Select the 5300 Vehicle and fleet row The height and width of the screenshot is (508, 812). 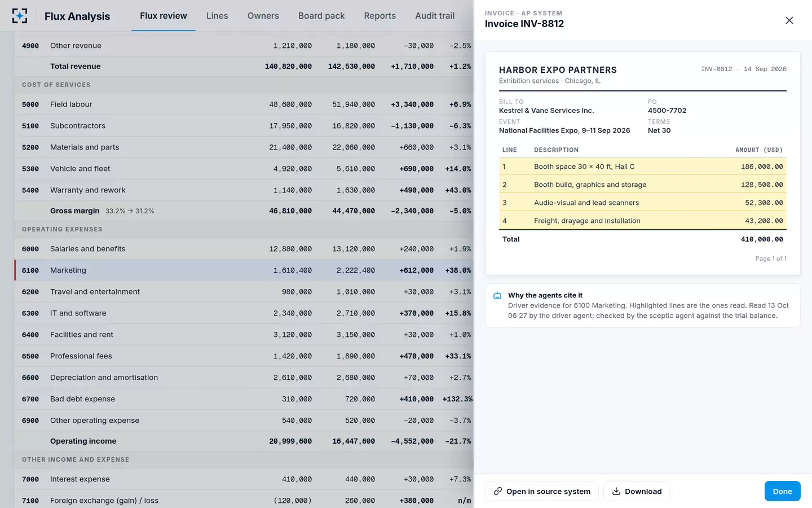[244, 169]
